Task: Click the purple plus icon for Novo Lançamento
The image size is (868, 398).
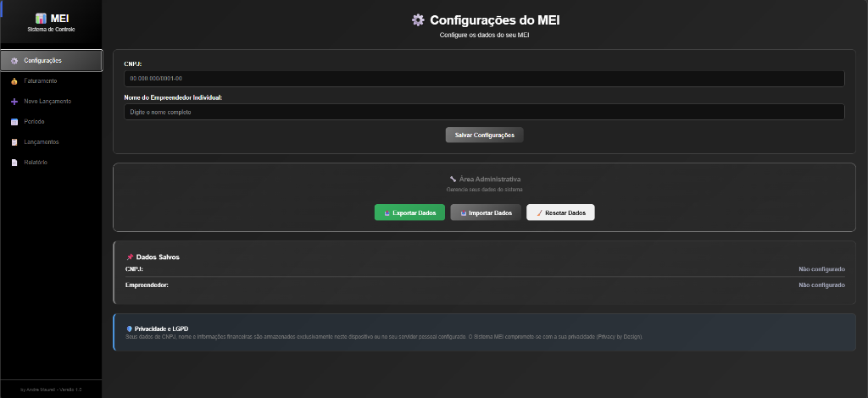Action: [14, 102]
